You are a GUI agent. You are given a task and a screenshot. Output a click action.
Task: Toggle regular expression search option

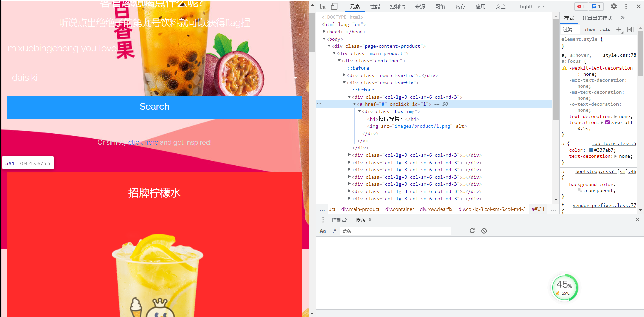(334, 231)
